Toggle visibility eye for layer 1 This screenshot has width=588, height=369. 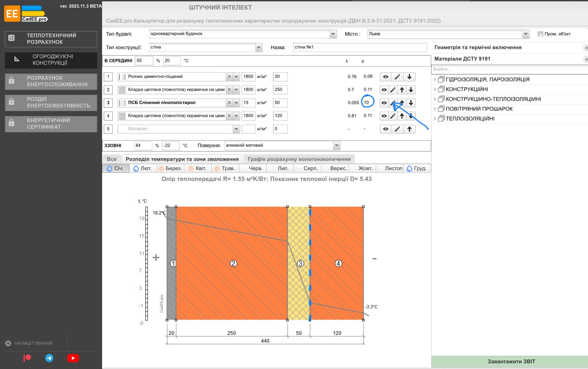click(385, 77)
